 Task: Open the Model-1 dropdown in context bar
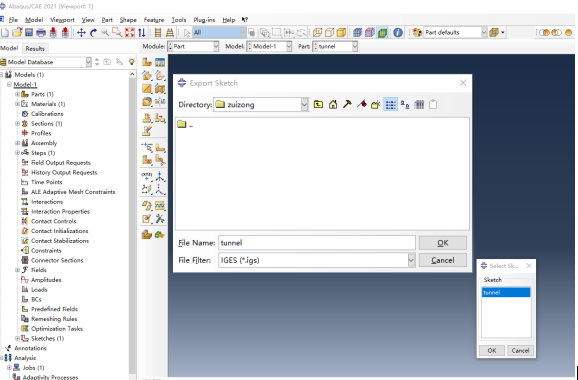tap(289, 46)
